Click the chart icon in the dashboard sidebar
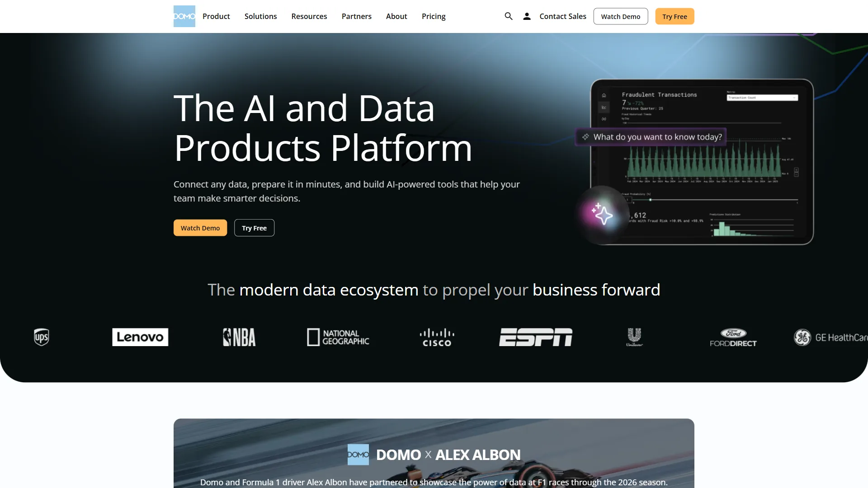Screen dimensions: 868x488 (604, 107)
